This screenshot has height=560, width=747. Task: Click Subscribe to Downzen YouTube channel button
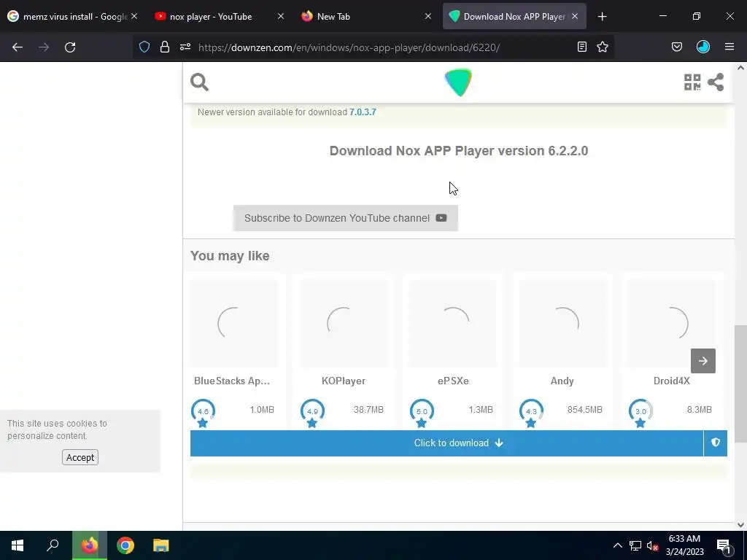click(x=345, y=218)
